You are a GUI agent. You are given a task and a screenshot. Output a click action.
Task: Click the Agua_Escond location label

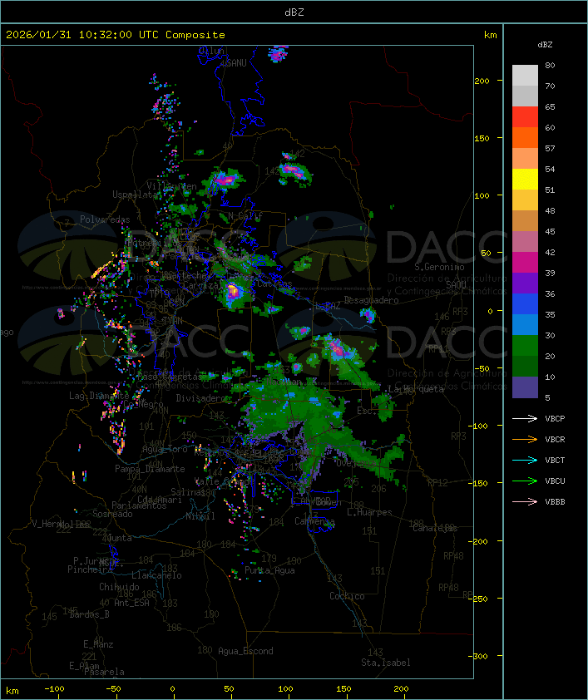[245, 651]
